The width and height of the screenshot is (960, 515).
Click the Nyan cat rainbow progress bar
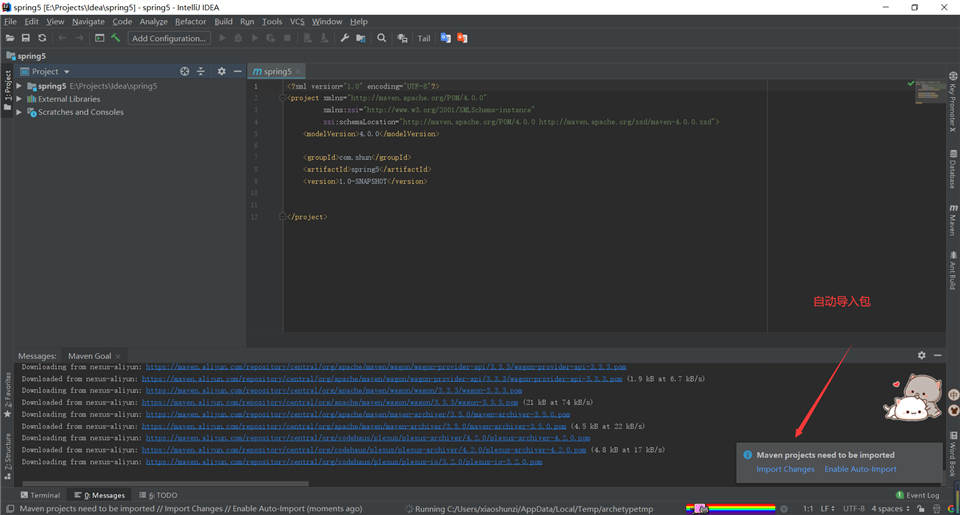[x=730, y=509]
